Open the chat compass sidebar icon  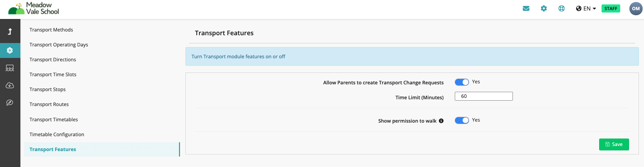(x=10, y=103)
